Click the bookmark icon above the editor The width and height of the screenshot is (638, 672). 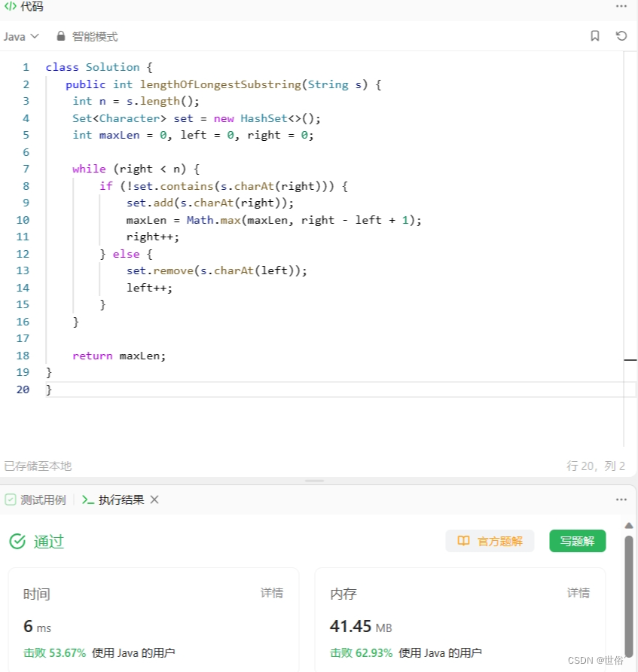594,35
